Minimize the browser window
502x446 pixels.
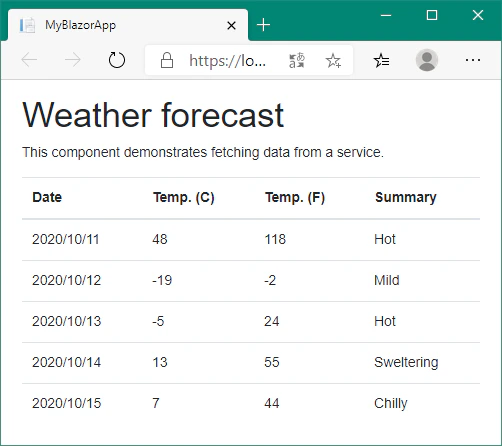pyautogui.click(x=386, y=15)
